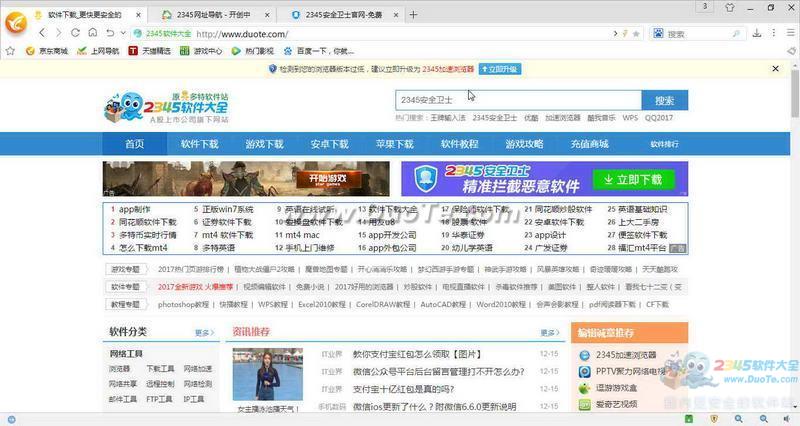Click hot search term QQ2017
800x426 pixels.
tap(659, 117)
